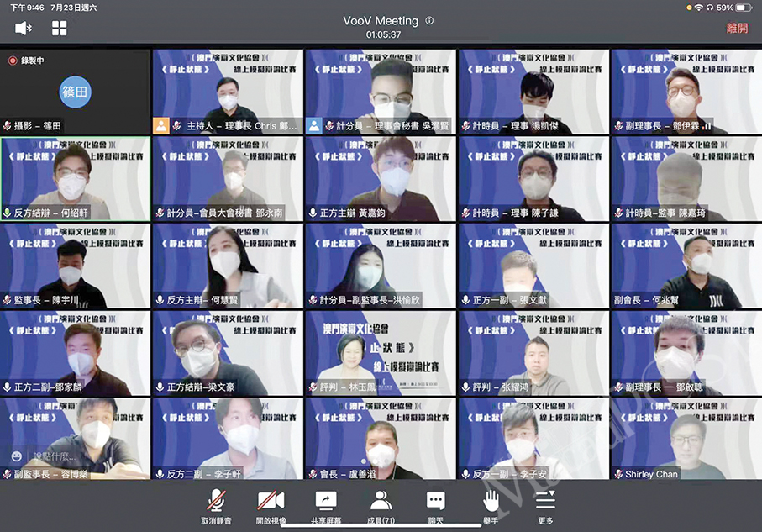Click the emoji icon in chat box
762x532 pixels.
tap(17, 456)
